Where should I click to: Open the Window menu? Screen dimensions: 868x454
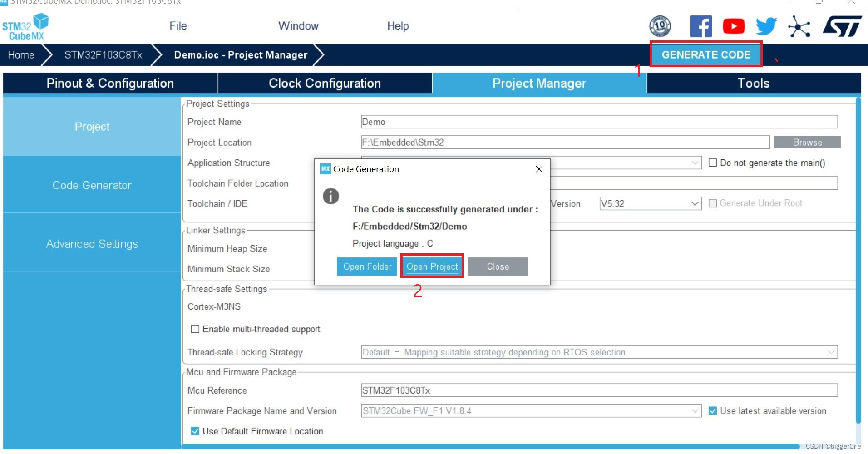[x=298, y=26]
